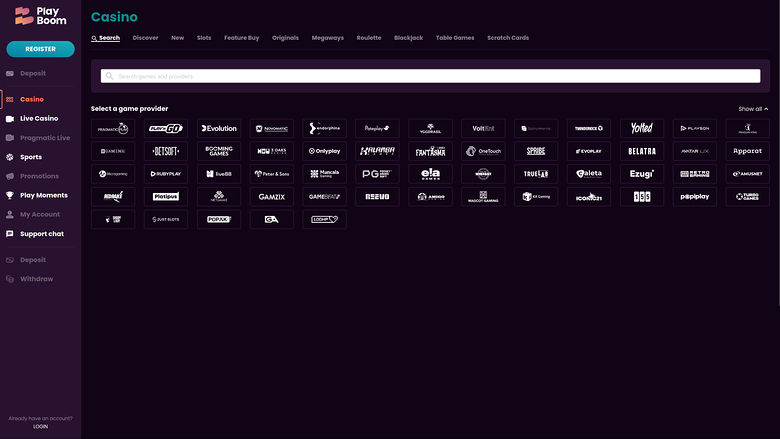Switch to the Discover tab
The height and width of the screenshot is (439, 780).
coord(145,38)
